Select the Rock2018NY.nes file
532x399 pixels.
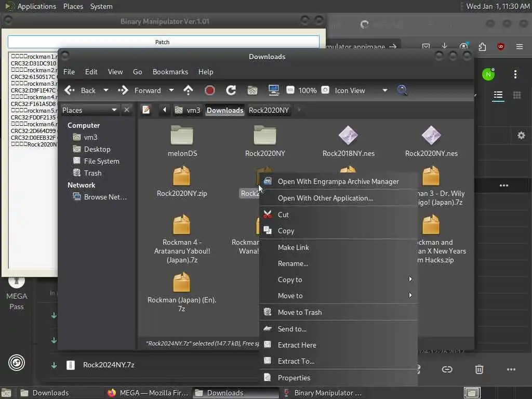pyautogui.click(x=349, y=141)
